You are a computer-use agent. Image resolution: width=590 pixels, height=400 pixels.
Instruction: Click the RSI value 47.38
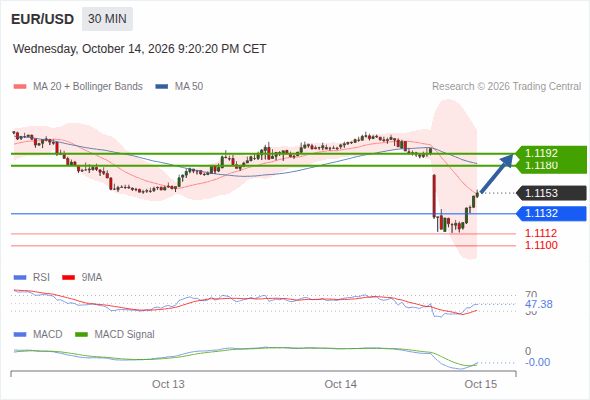539,304
